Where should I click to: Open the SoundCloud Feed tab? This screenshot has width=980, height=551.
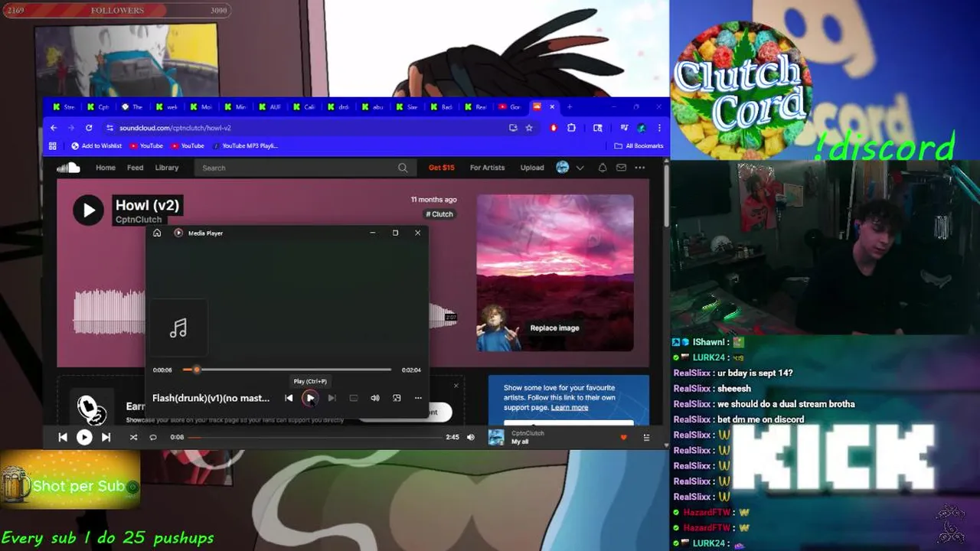pyautogui.click(x=136, y=168)
